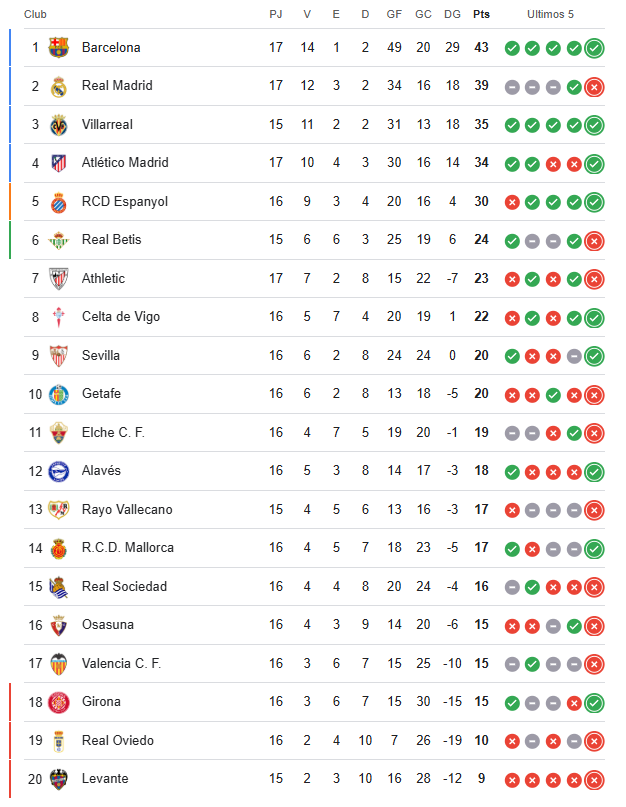Click the Levante crest icon
626x807 pixels.
pos(58,779)
